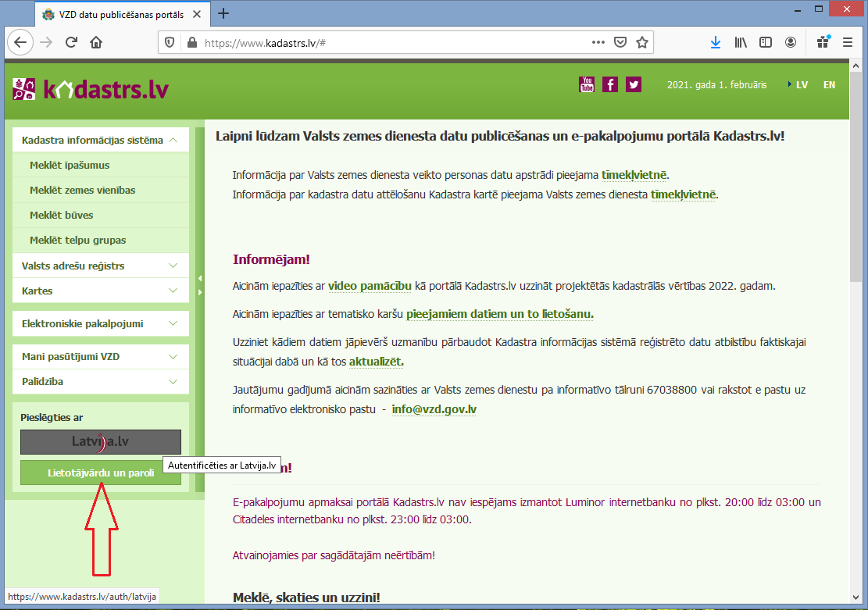The width and height of the screenshot is (868, 610).
Task: Click the URL address bar field
Action: (391, 43)
